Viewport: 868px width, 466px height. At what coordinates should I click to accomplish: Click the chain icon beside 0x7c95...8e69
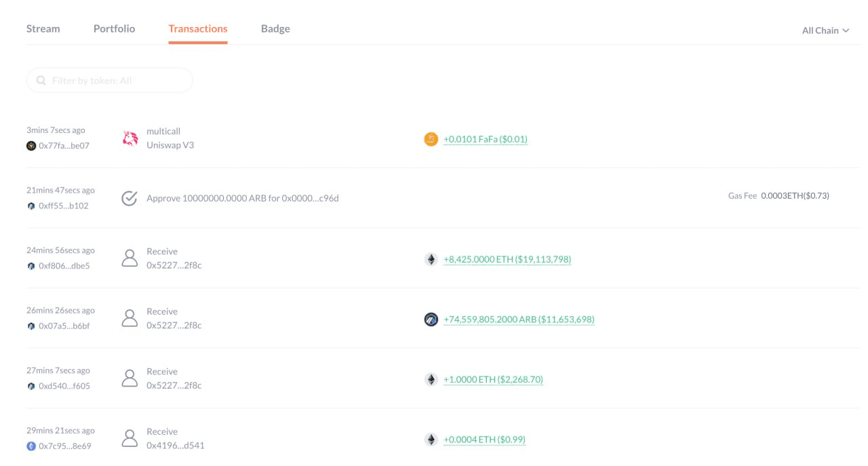point(31,446)
